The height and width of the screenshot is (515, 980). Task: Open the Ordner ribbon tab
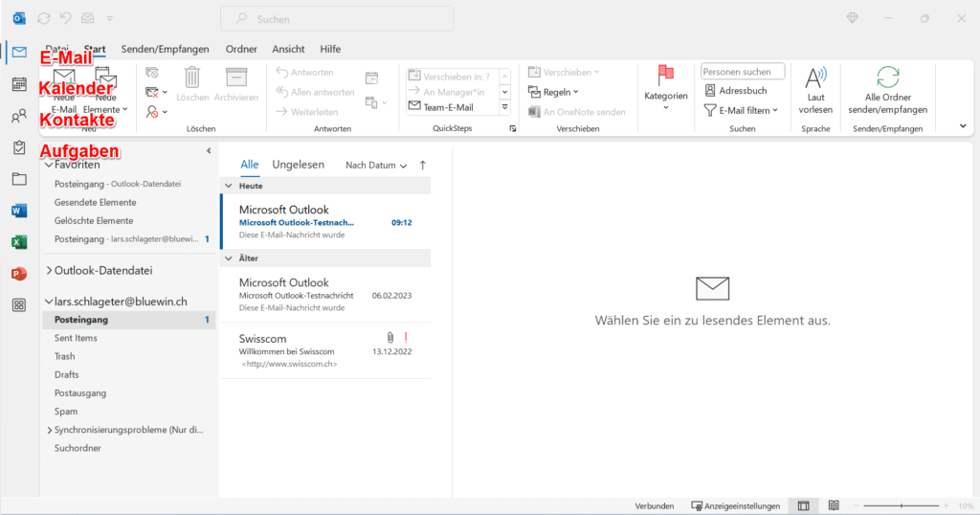tap(241, 49)
